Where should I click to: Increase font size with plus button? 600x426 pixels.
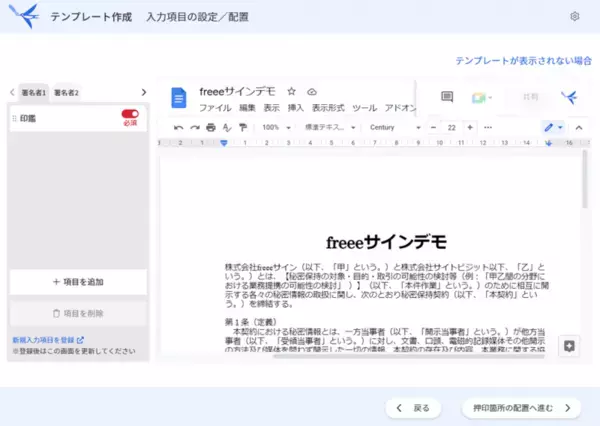click(x=470, y=128)
